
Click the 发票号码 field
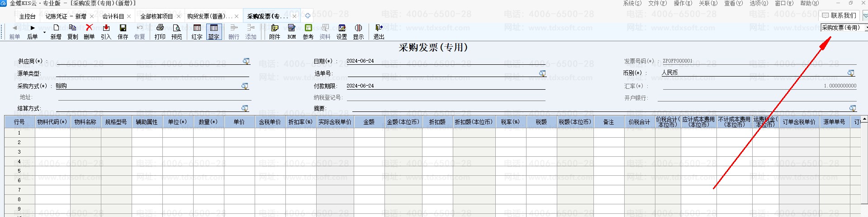tap(759, 61)
